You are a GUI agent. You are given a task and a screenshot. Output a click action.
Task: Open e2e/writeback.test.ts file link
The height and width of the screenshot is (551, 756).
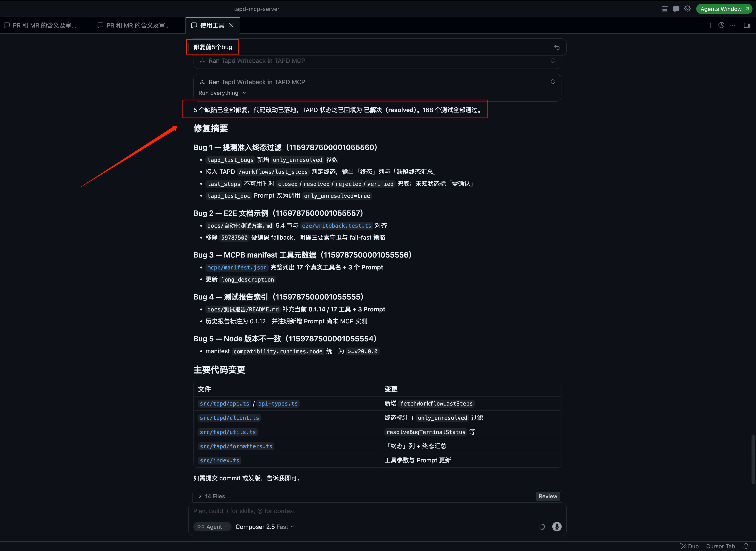click(x=336, y=226)
